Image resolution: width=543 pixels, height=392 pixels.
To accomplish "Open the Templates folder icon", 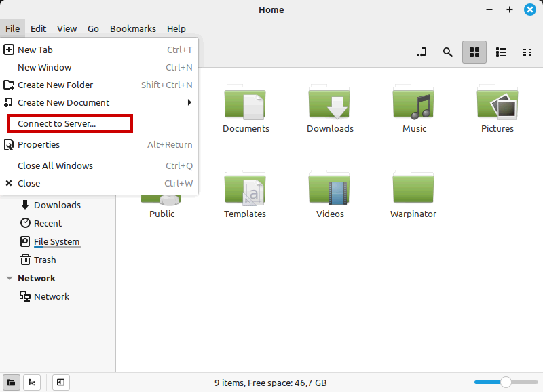I will click(x=245, y=187).
